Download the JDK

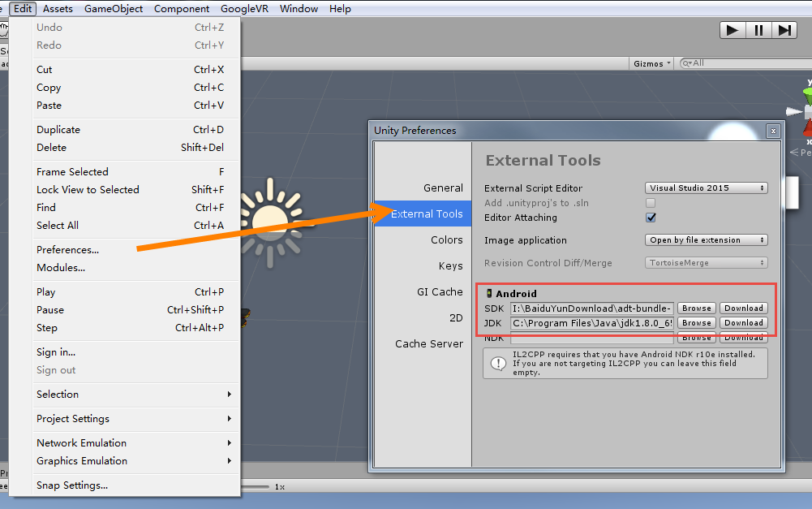point(744,323)
